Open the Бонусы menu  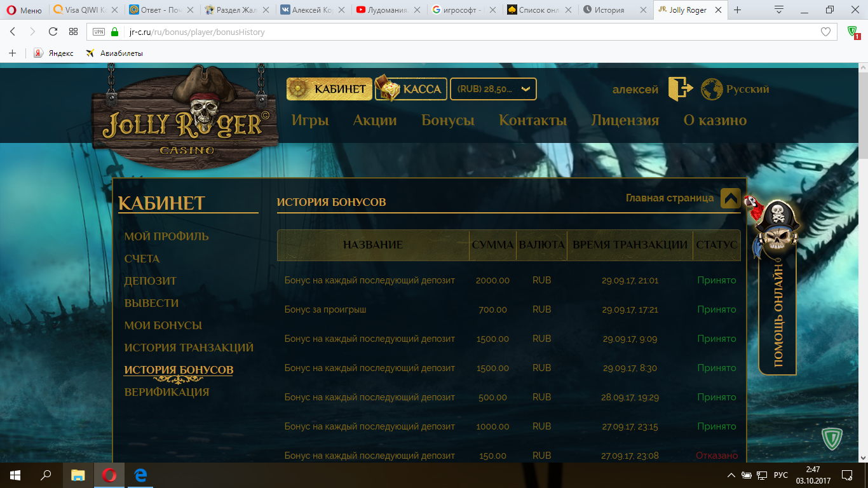[448, 120]
